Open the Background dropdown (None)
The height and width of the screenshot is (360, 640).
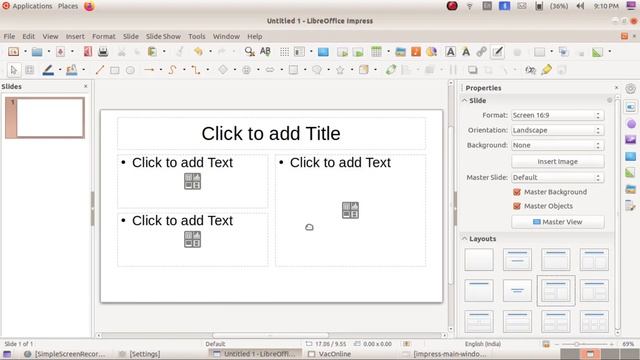(x=557, y=145)
